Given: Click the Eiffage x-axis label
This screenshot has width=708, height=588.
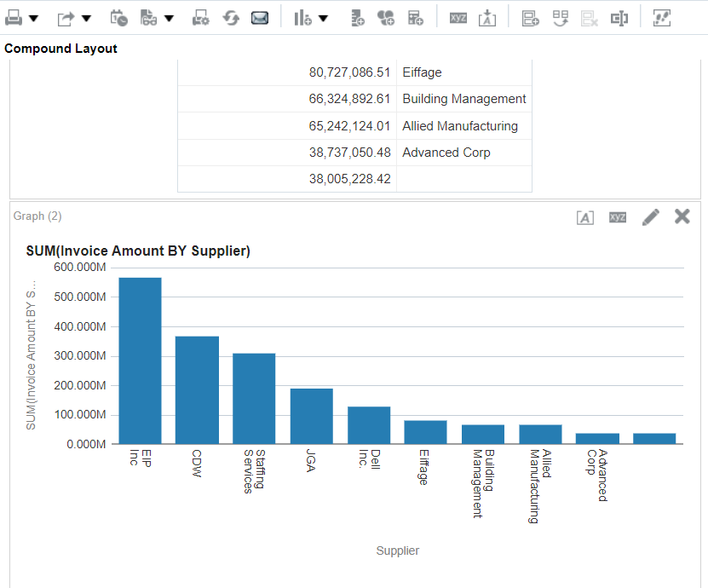Looking at the screenshot, I should point(423,467).
